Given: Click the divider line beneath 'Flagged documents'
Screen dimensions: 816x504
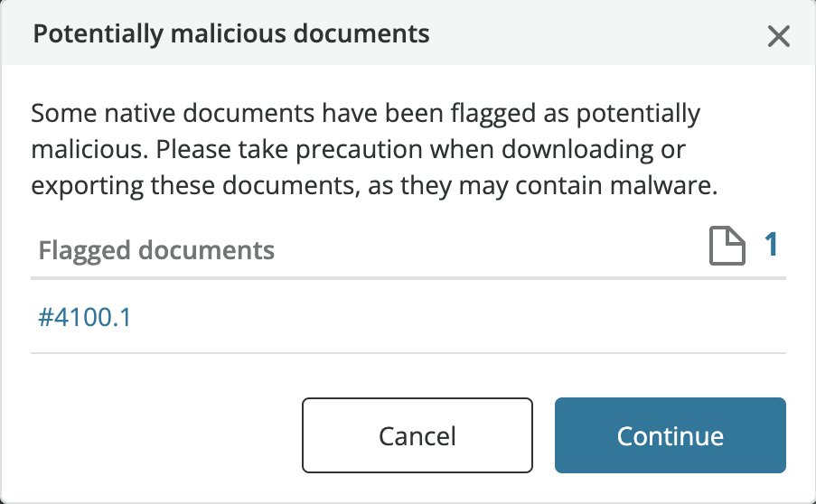Looking at the screenshot, I should (408, 278).
